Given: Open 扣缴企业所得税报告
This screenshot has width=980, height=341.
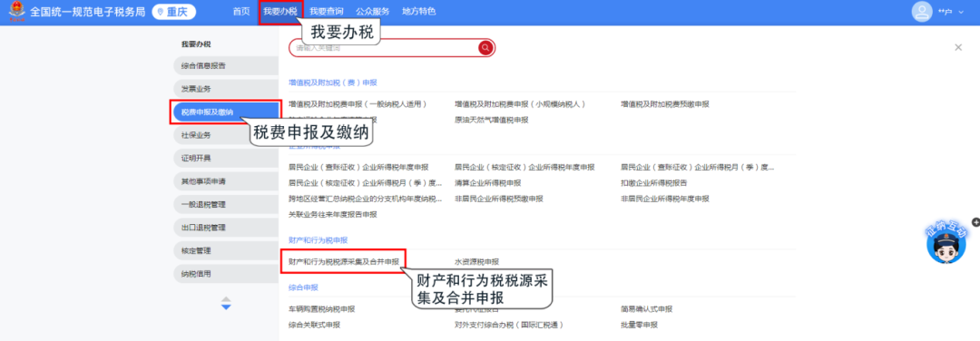Looking at the screenshot, I should click(653, 183).
